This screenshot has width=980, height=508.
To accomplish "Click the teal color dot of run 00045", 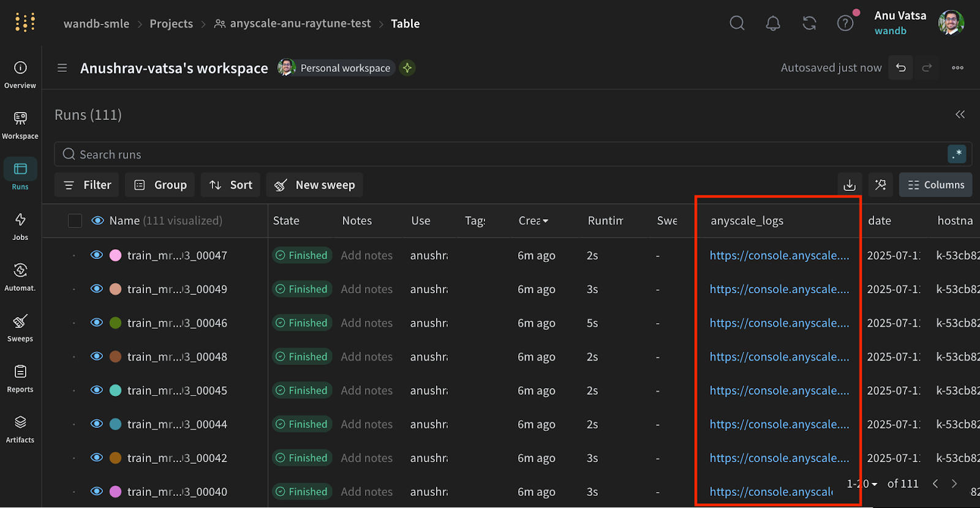I will (x=115, y=390).
